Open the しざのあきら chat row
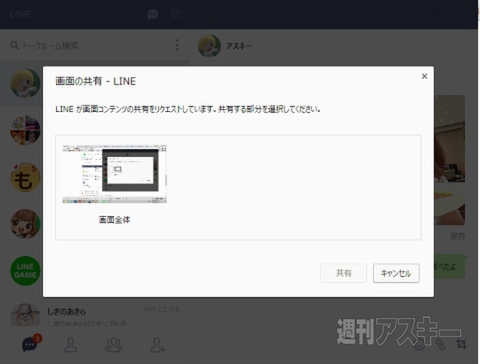480x364 pixels. coord(95,315)
